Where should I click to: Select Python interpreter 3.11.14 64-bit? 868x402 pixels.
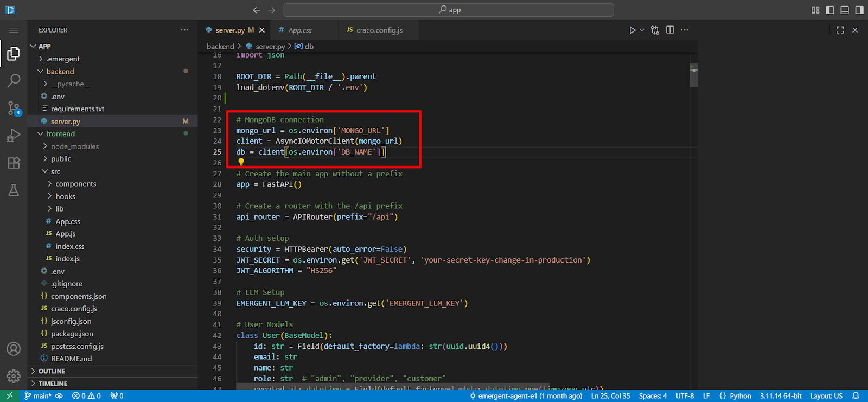click(x=781, y=396)
